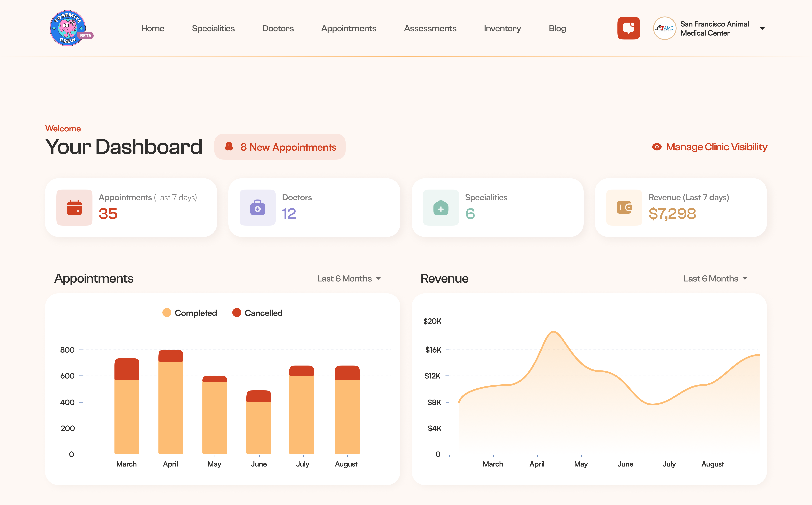Click the April bar in Appointments chart
Viewport: 812px width, 505px height.
(171, 402)
